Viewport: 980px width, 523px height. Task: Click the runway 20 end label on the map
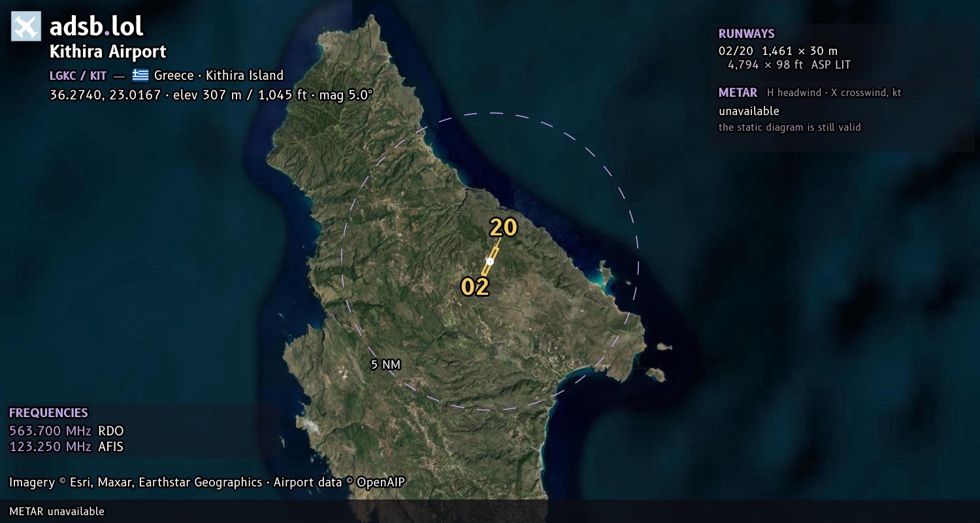[504, 228]
